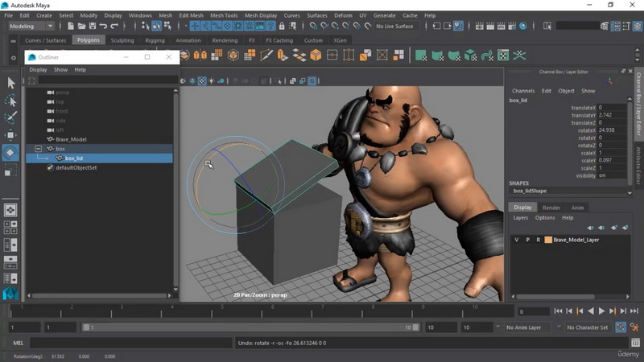Open the Modeling menu set dropdown
Image resolution: width=644 pixels, height=362 pixels.
click(x=31, y=26)
